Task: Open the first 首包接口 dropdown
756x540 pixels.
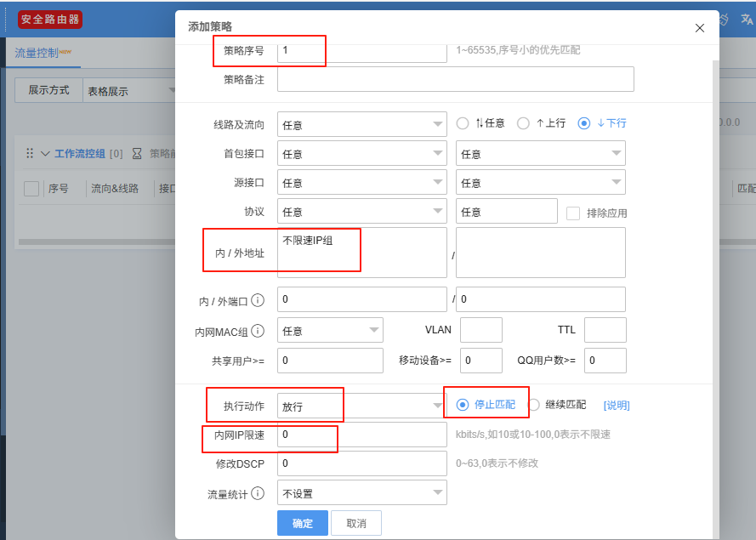Action: pyautogui.click(x=362, y=153)
